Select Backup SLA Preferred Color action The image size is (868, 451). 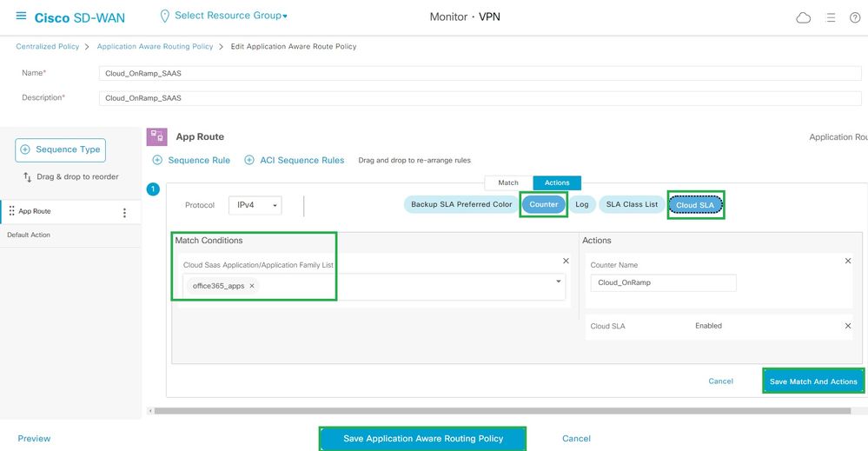461,204
